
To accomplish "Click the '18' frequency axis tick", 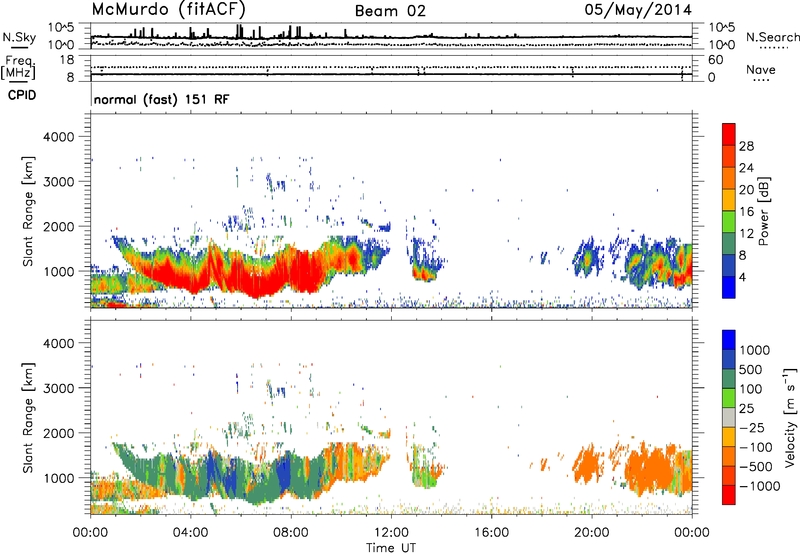I will (x=67, y=60).
